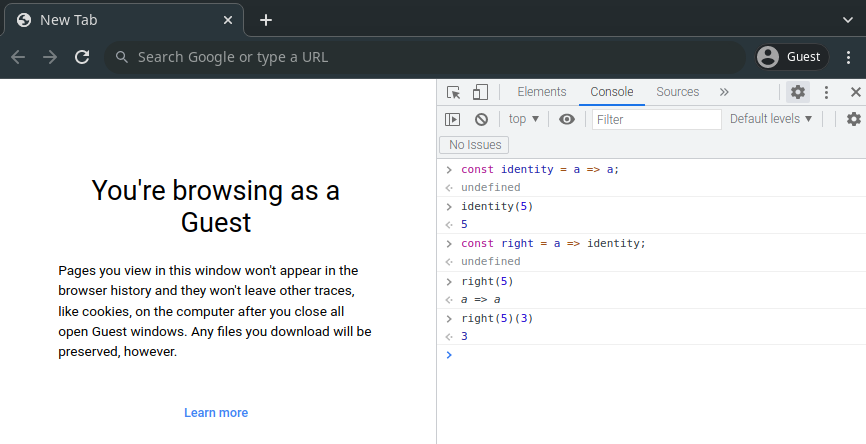This screenshot has width=866, height=444.
Task: Close the New Tab tab
Action: pyautogui.click(x=228, y=20)
